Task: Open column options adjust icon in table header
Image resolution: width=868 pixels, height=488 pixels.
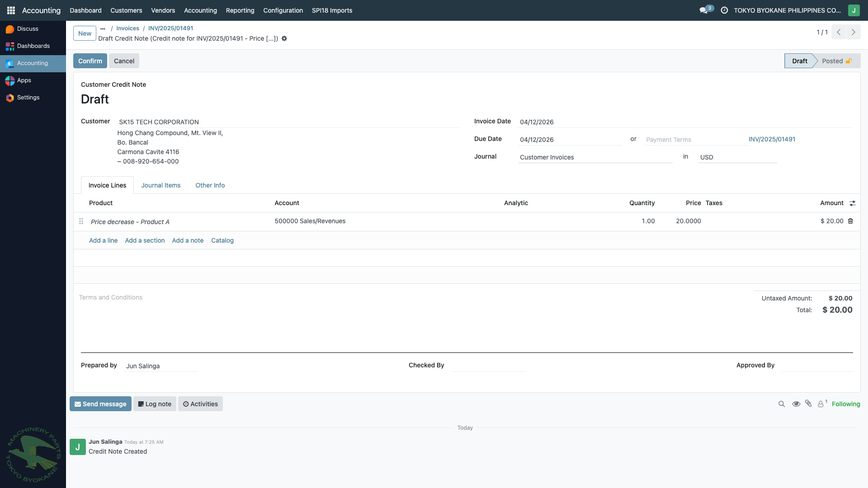Action: click(x=852, y=203)
